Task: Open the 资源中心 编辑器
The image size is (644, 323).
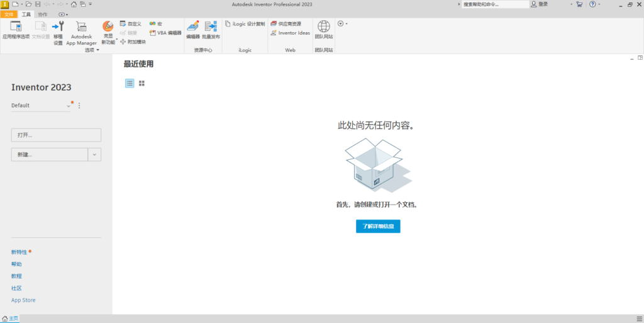Action: [x=192, y=30]
